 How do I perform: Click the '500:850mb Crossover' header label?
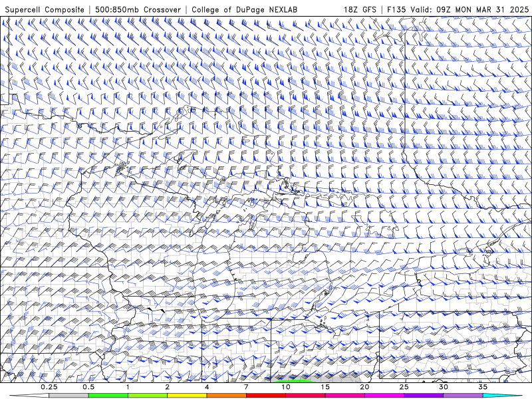click(138, 10)
